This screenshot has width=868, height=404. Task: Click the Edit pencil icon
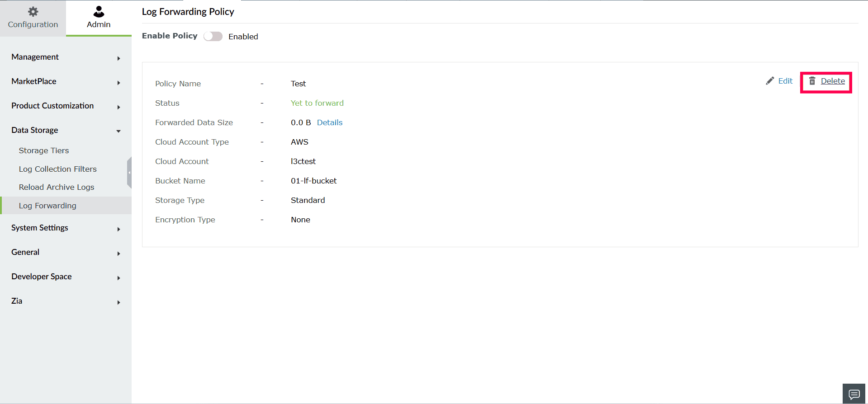770,81
